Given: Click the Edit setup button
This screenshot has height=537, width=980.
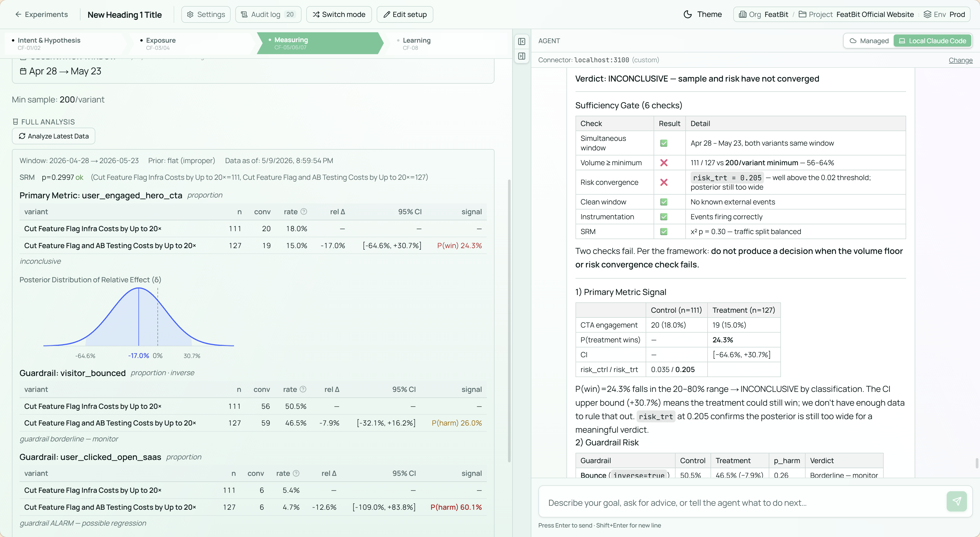Looking at the screenshot, I should (x=405, y=15).
